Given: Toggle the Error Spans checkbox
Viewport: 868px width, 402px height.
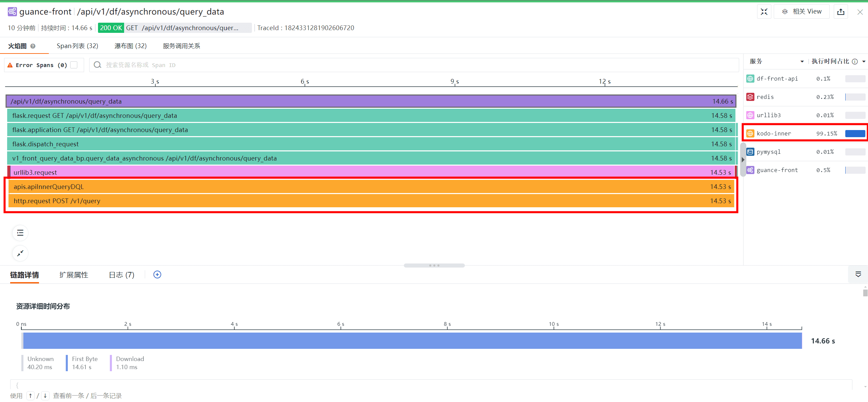Looking at the screenshot, I should (x=74, y=65).
